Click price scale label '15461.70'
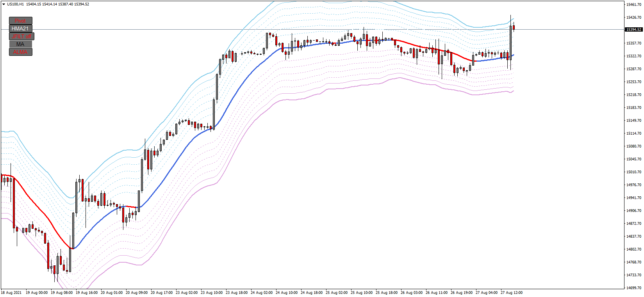644x297 pixels. (634, 5)
